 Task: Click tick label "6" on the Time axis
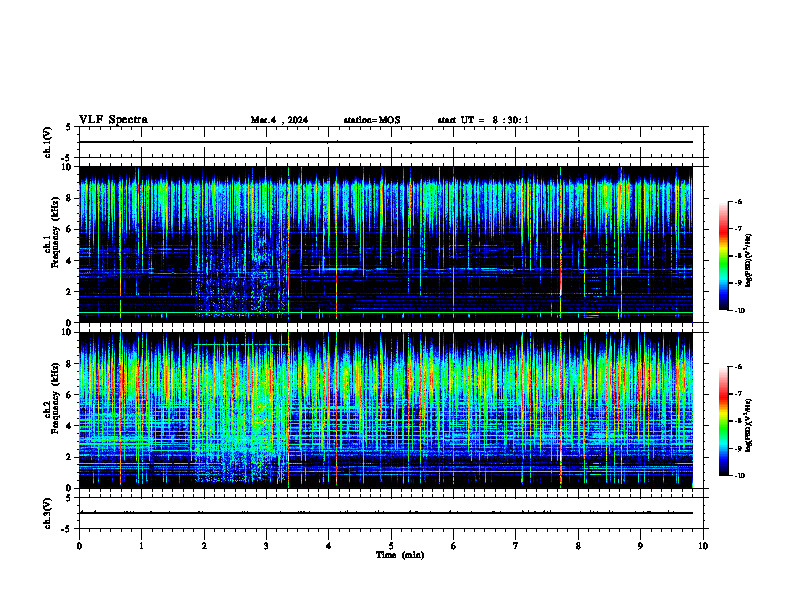[x=454, y=546]
